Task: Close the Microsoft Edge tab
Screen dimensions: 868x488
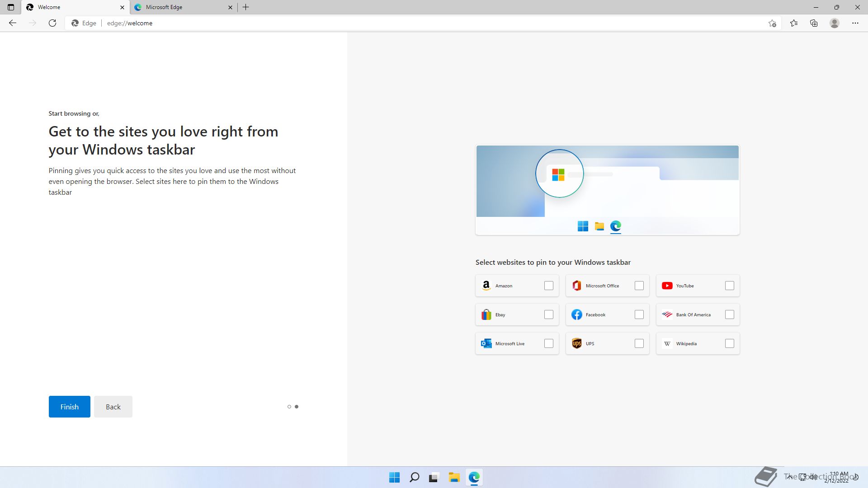Action: coord(230,7)
